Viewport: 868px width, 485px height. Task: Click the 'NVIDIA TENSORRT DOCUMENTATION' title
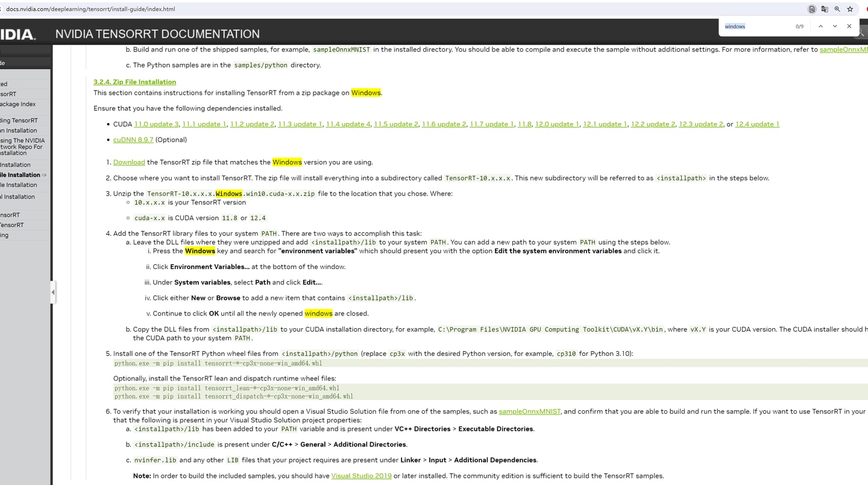click(x=157, y=34)
